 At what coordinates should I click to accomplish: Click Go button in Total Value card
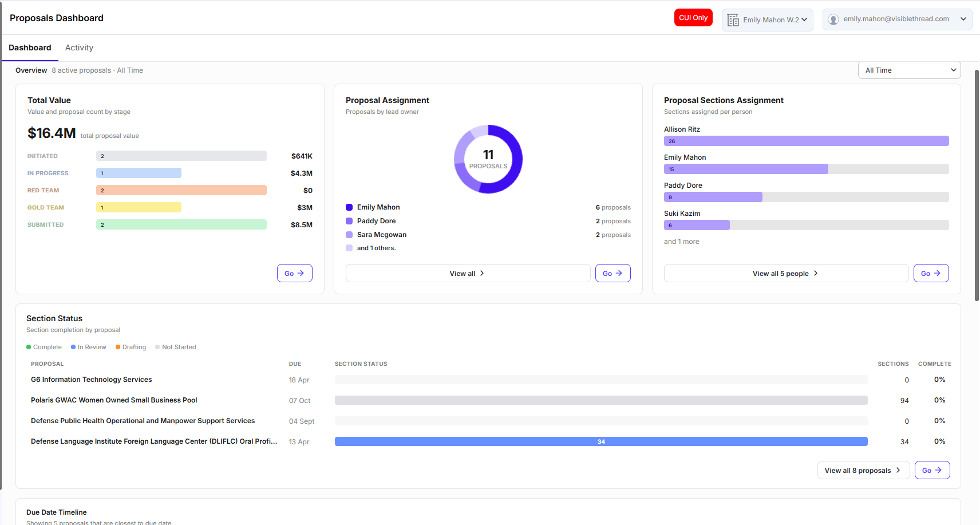coord(295,273)
